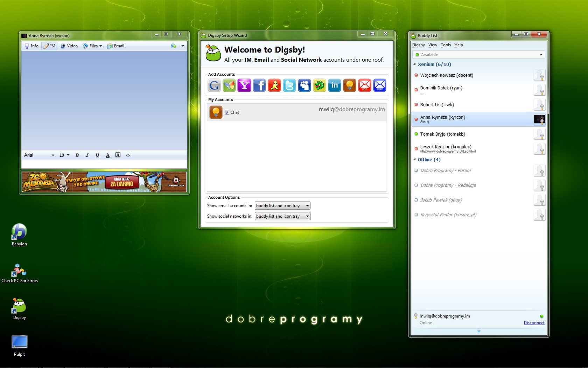The image size is (588, 368).
Task: Add a POP email account
Action: (x=365, y=85)
